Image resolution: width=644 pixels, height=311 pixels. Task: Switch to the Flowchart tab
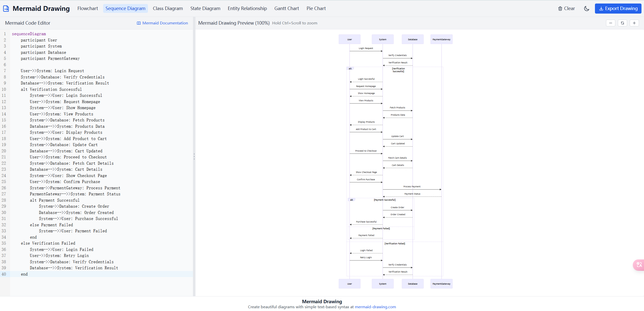tap(88, 9)
